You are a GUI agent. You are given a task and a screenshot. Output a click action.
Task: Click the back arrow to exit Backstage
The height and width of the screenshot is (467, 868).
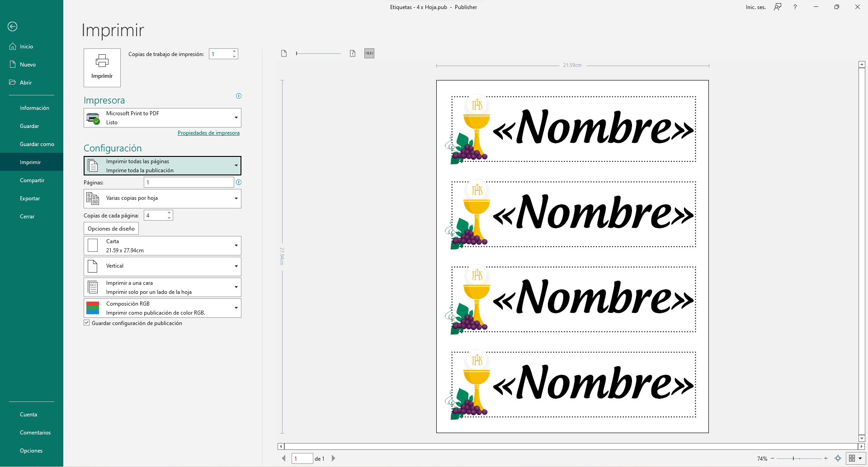tap(13, 27)
